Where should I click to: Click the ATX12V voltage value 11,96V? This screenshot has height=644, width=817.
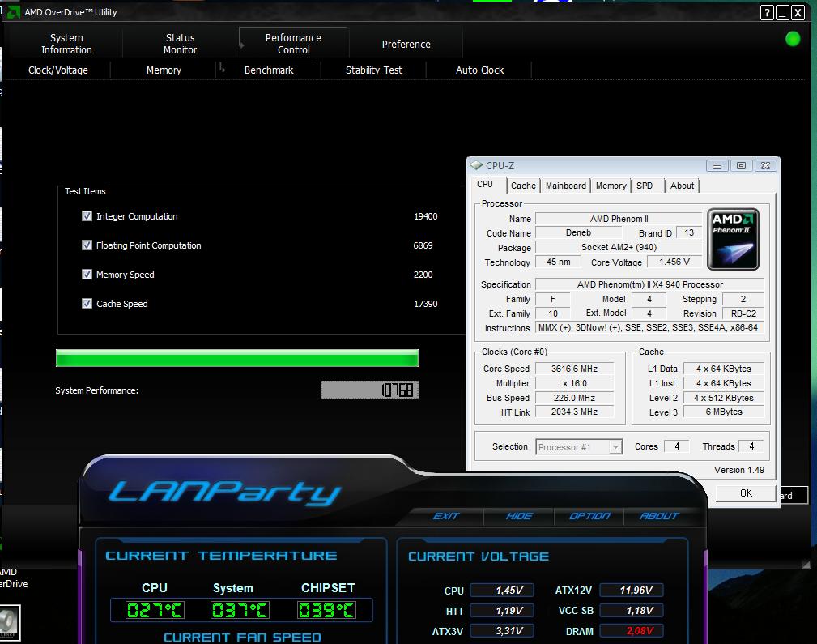(x=632, y=591)
